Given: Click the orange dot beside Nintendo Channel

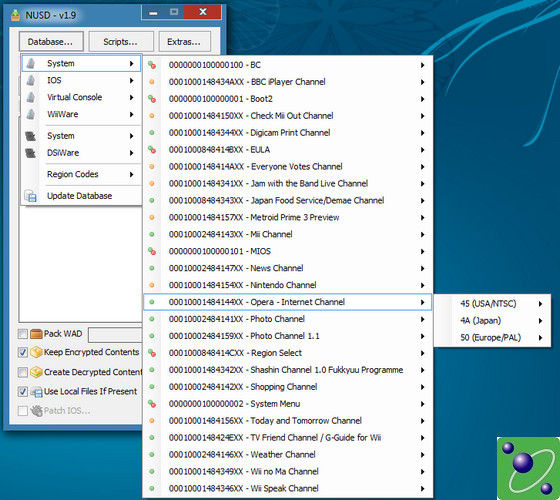Looking at the screenshot, I should coord(152,285).
